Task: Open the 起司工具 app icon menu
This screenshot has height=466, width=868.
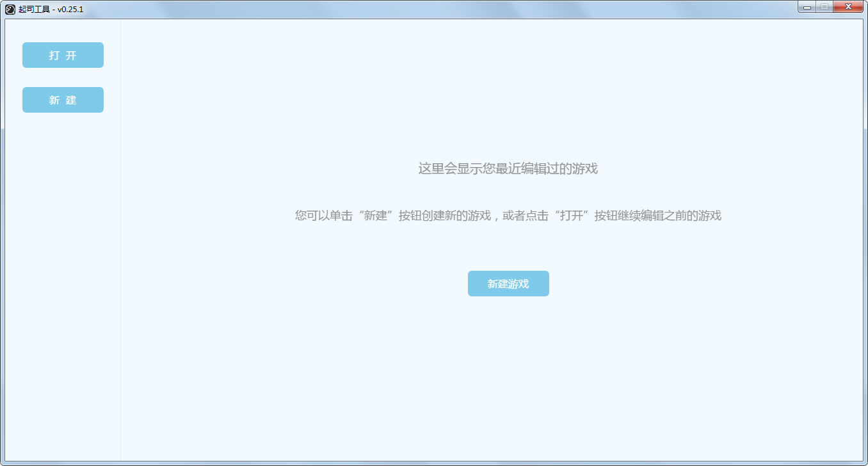Action: [10, 9]
